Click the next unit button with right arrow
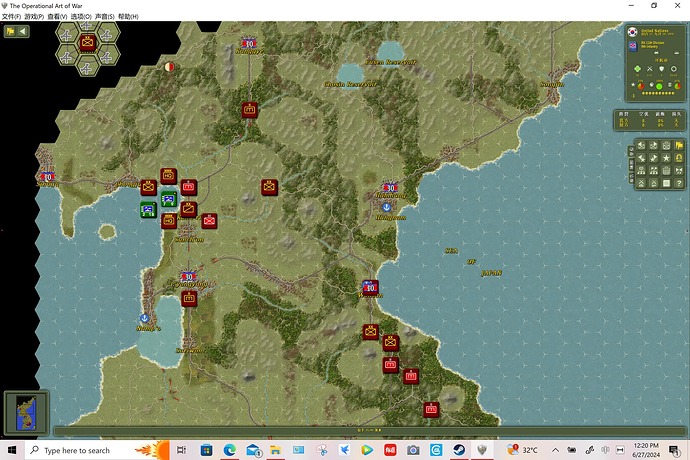The width and height of the screenshot is (690, 460). pos(653,145)
